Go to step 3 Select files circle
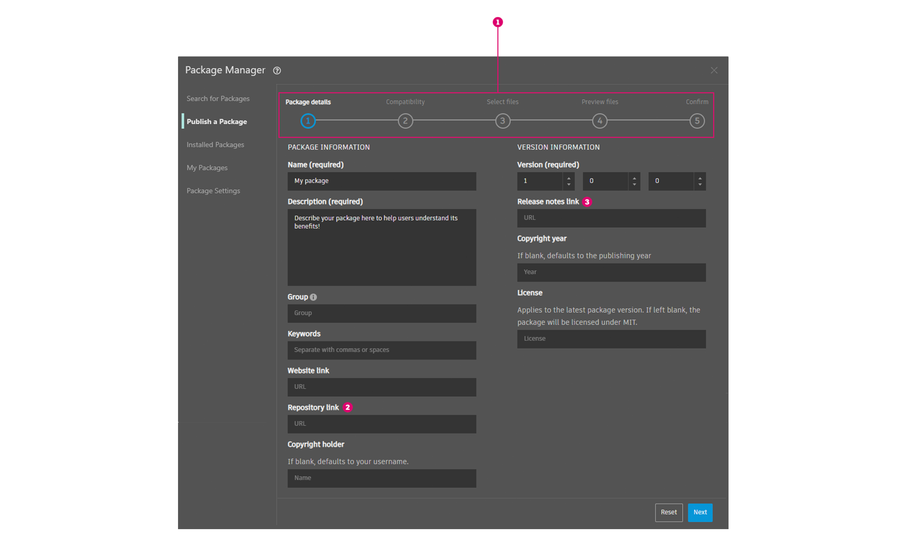This screenshot has width=924, height=560. click(x=502, y=121)
